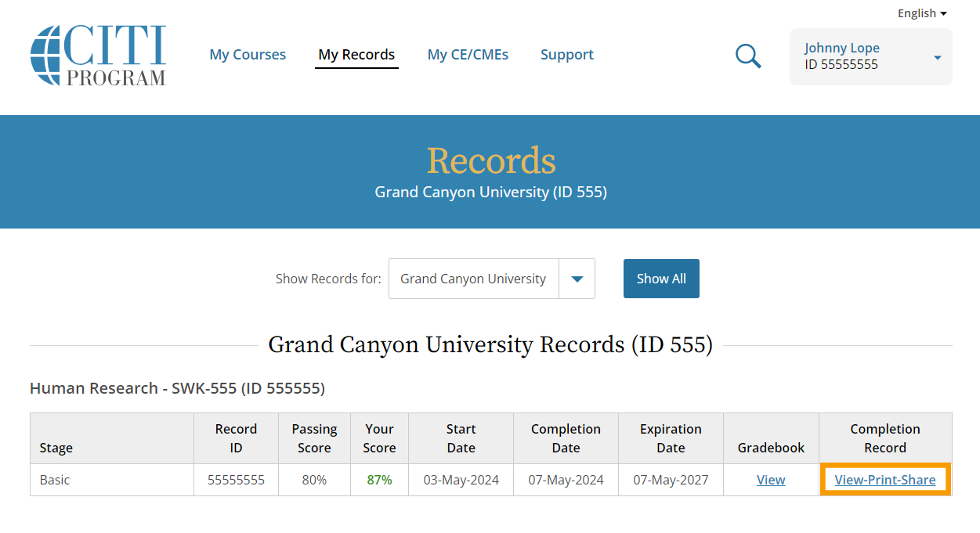The image size is (980, 533).
Task: Click the CITI Program logo
Action: click(x=98, y=55)
